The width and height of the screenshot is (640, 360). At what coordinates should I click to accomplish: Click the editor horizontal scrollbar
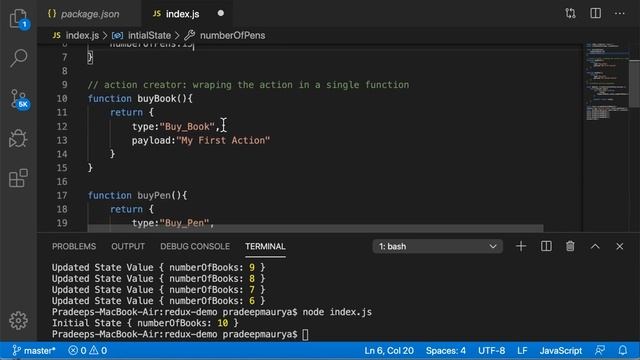[315, 228]
